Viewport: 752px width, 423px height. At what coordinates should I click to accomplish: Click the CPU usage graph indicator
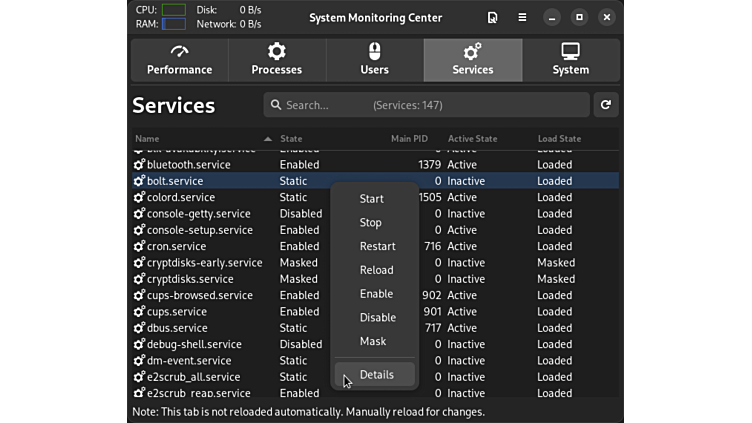(x=173, y=10)
